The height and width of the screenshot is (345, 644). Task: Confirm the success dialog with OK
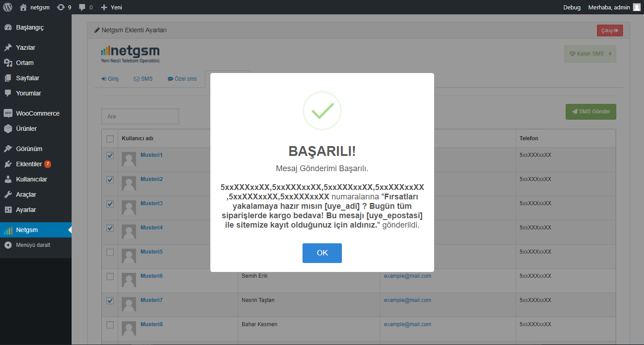coord(322,253)
